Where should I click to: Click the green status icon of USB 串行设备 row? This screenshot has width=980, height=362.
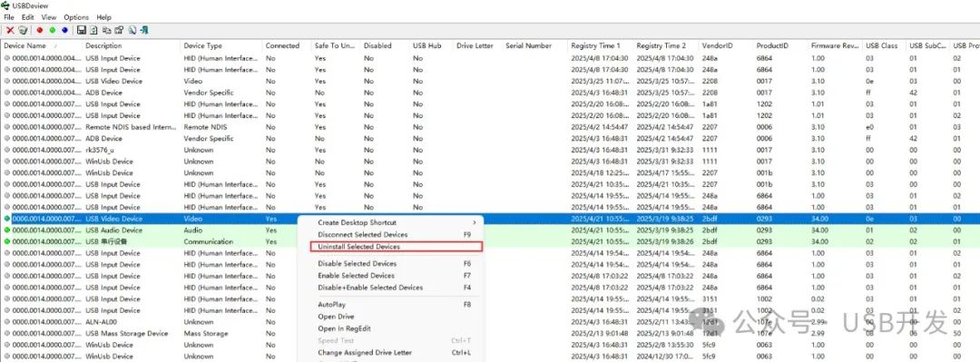(7, 241)
